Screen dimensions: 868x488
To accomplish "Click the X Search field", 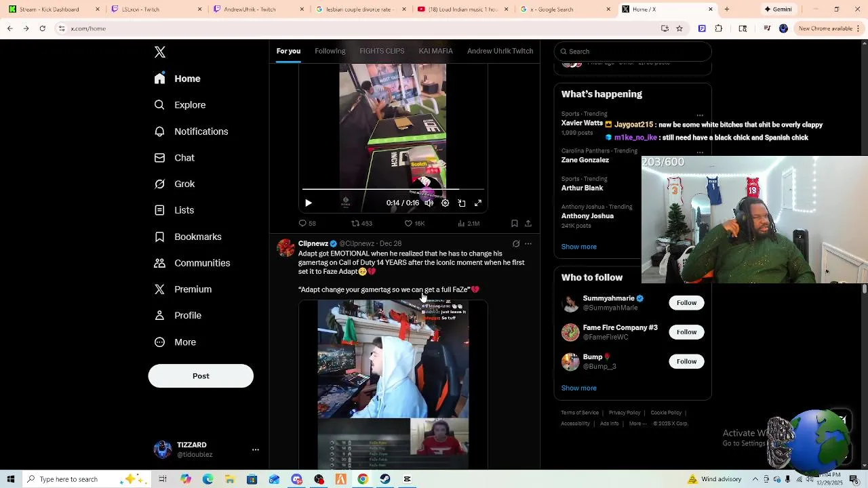I will 632,52.
